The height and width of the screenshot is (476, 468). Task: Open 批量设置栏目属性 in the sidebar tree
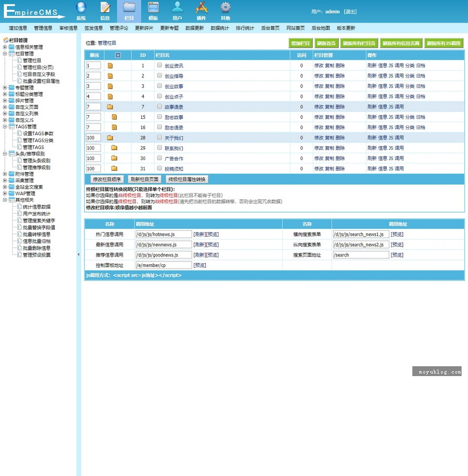click(x=41, y=81)
